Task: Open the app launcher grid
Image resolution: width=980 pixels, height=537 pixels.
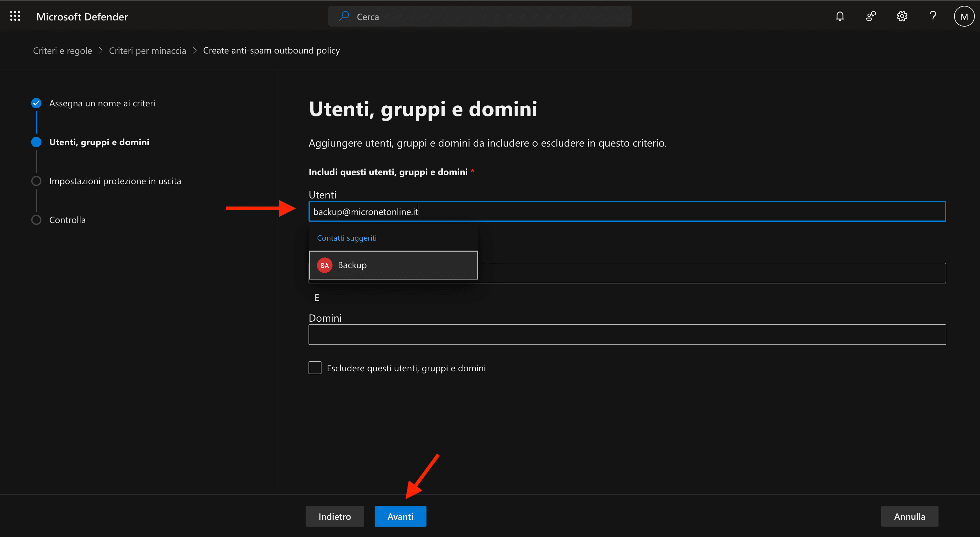Action: click(x=15, y=16)
